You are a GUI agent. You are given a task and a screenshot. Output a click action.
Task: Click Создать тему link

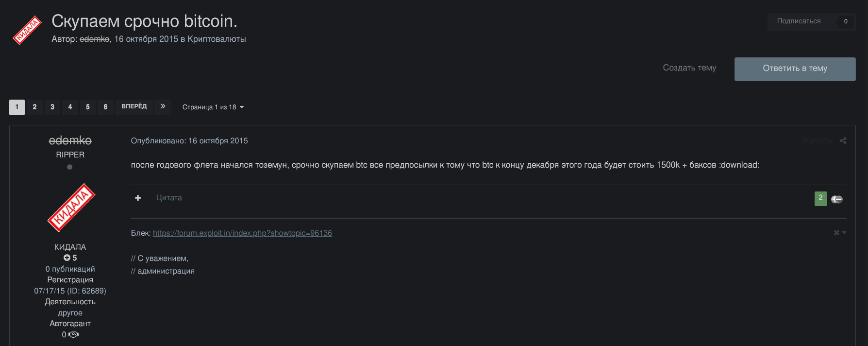(x=689, y=68)
